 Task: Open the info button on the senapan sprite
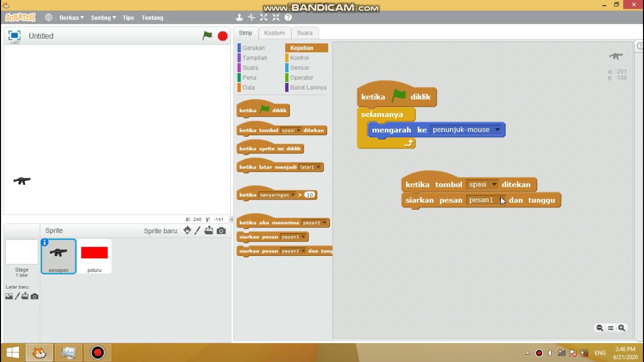45,243
